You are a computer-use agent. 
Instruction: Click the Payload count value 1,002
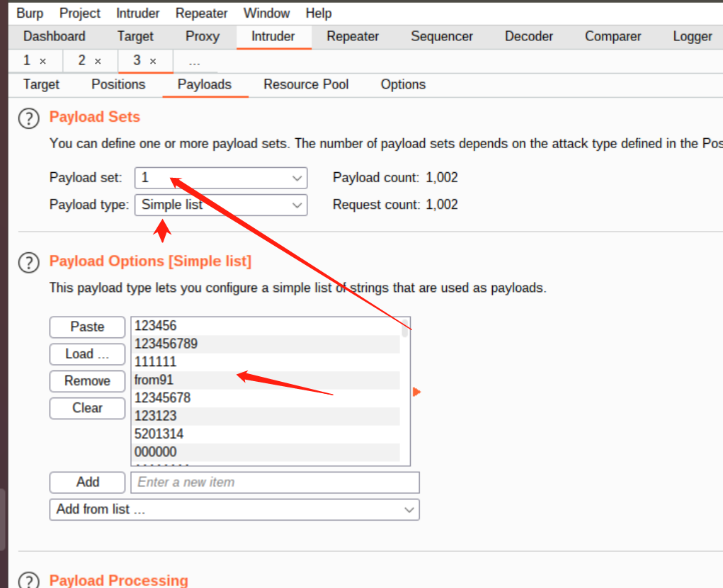(442, 178)
